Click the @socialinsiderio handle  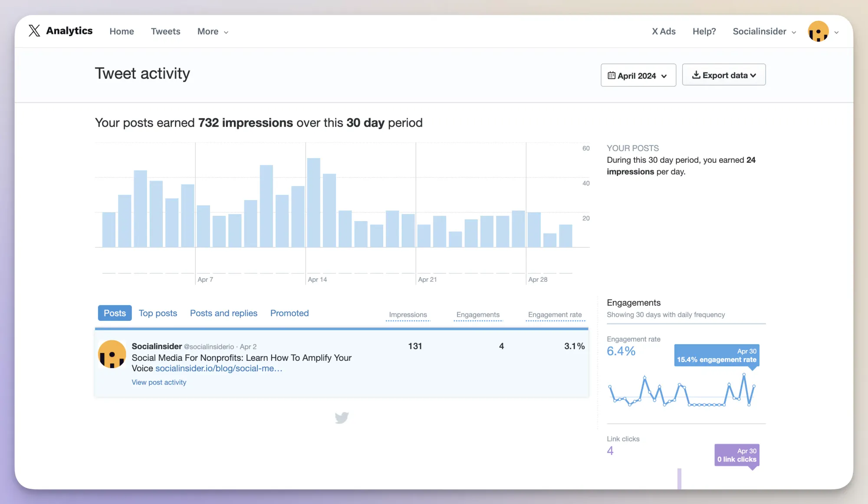[209, 347]
